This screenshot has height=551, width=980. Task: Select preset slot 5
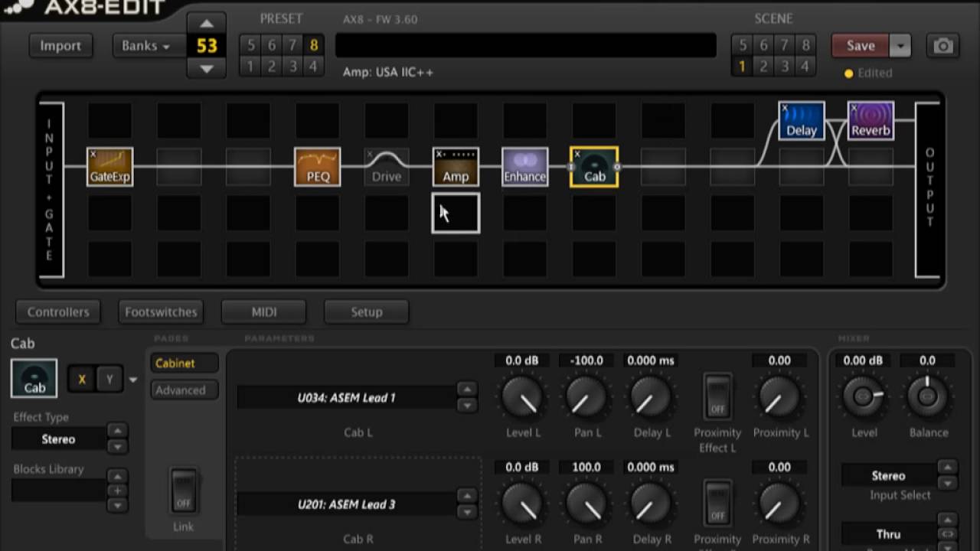point(250,45)
